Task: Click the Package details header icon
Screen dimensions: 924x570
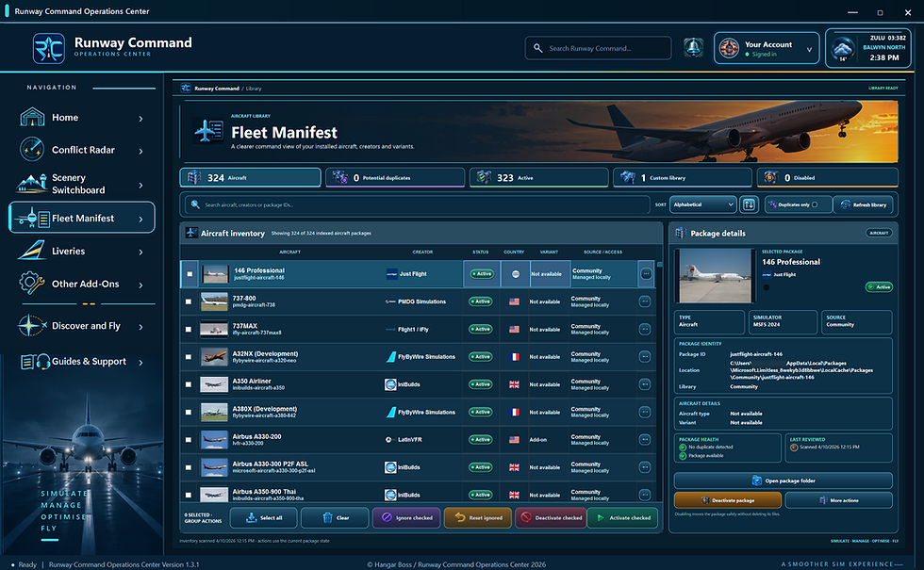Action: click(681, 233)
